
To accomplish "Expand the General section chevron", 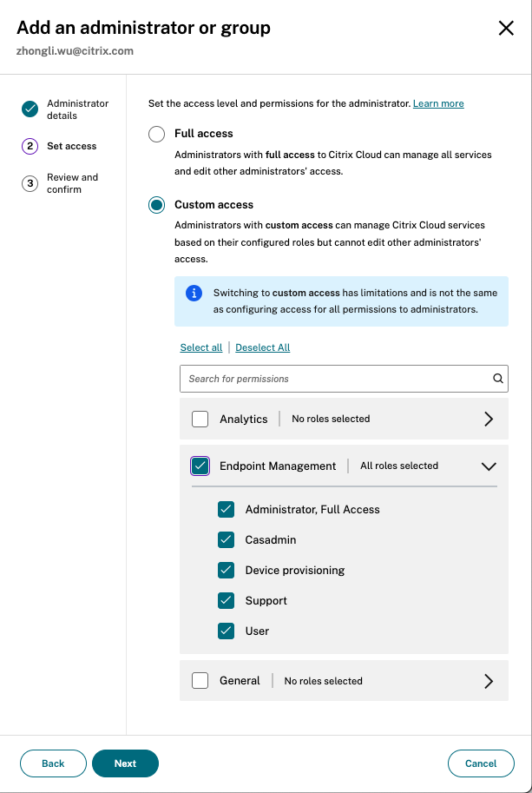I will coord(489,681).
